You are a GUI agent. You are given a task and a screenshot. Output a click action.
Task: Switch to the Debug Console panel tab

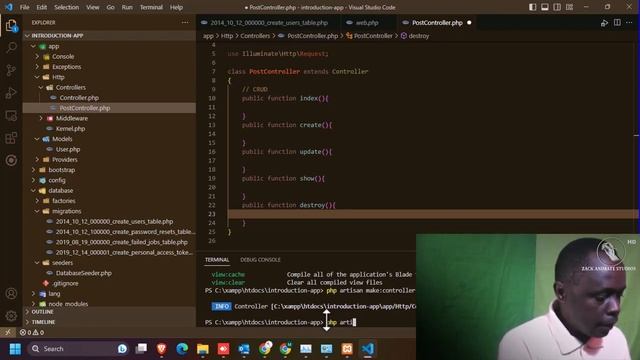tap(260, 260)
